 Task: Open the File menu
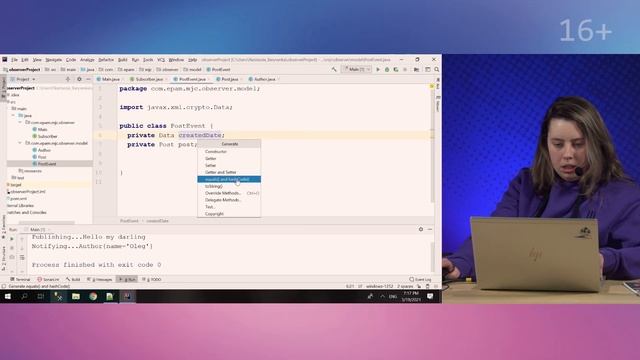14,60
